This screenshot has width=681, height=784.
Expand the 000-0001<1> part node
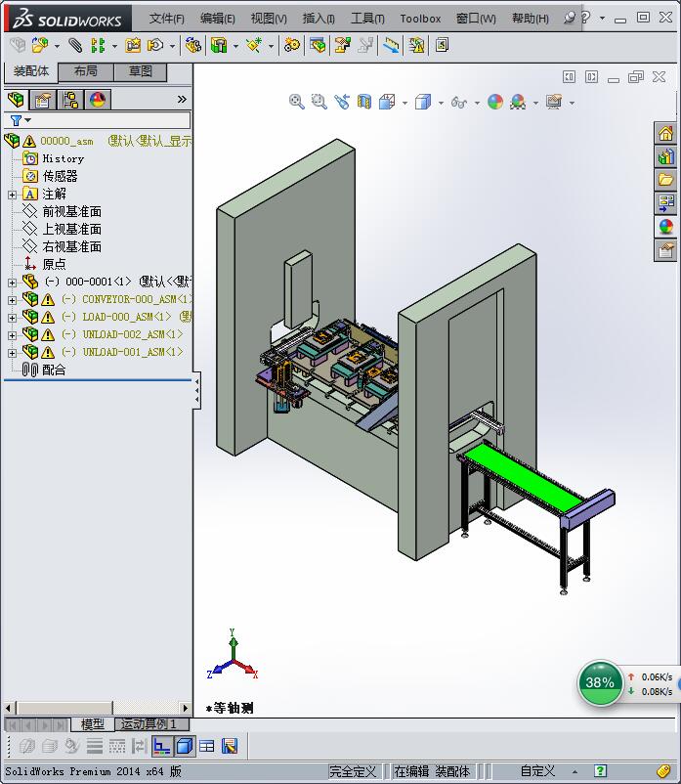tap(12, 283)
